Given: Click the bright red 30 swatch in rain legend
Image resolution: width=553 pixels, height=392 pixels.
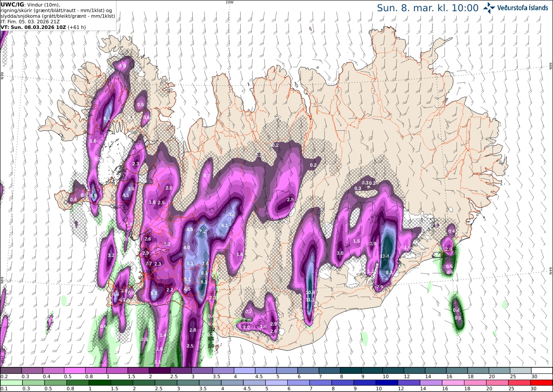Looking at the screenshot, I should 542,383.
